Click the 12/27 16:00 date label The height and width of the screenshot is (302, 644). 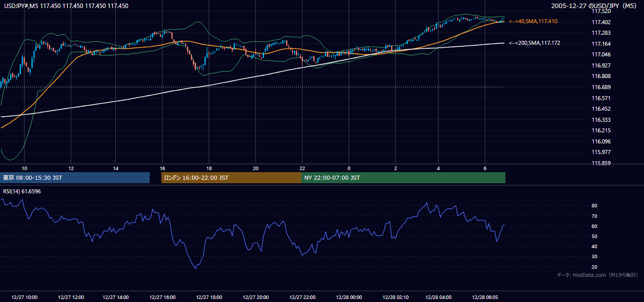[x=162, y=297]
